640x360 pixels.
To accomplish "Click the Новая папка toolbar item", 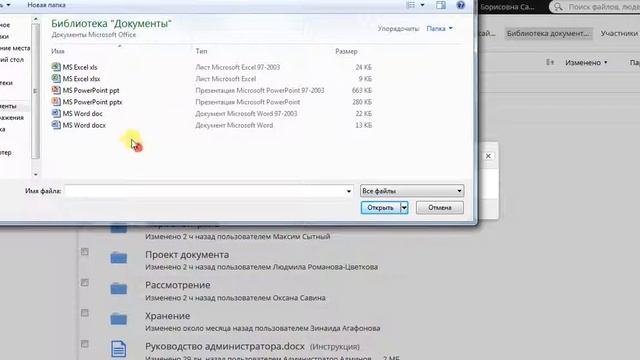I will coord(47,5).
